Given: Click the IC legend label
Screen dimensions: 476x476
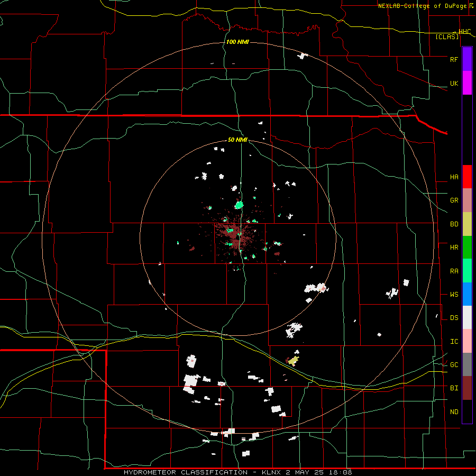Looking at the screenshot, I should [x=454, y=342].
